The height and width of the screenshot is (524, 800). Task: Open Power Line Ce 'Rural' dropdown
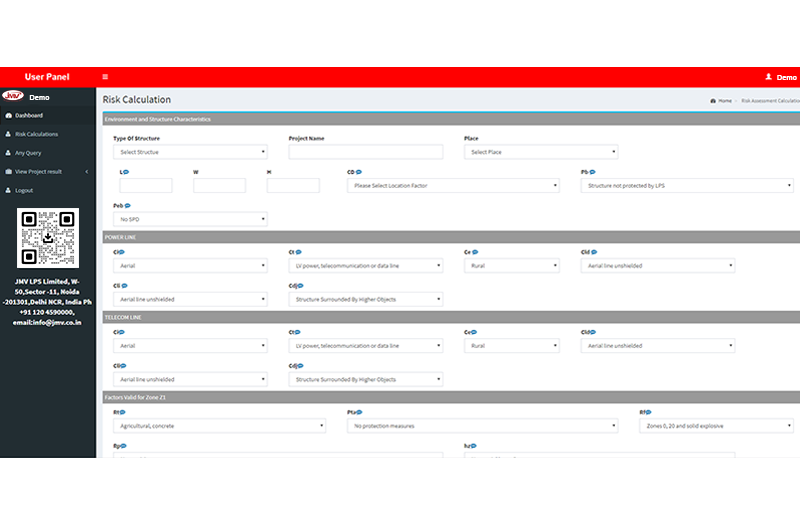(512, 266)
